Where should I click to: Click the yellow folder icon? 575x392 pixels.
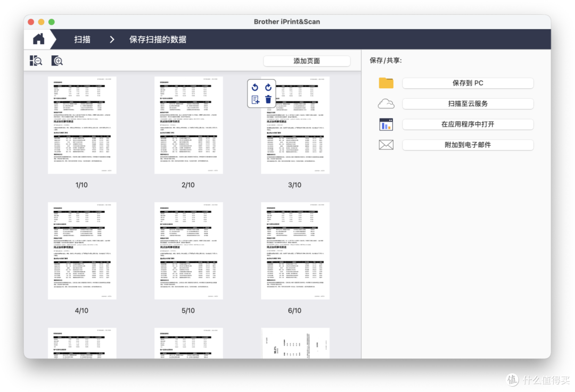[x=386, y=83]
